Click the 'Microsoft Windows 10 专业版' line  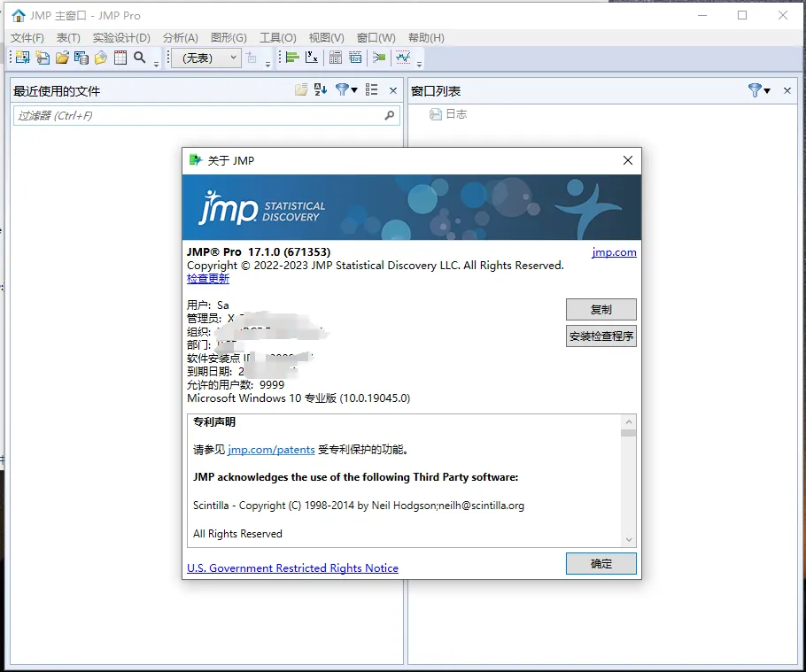tap(298, 398)
